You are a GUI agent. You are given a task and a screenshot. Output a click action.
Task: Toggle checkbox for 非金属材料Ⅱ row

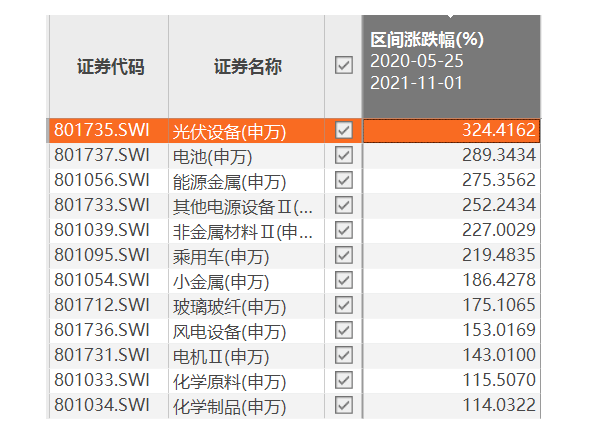pyautogui.click(x=344, y=230)
